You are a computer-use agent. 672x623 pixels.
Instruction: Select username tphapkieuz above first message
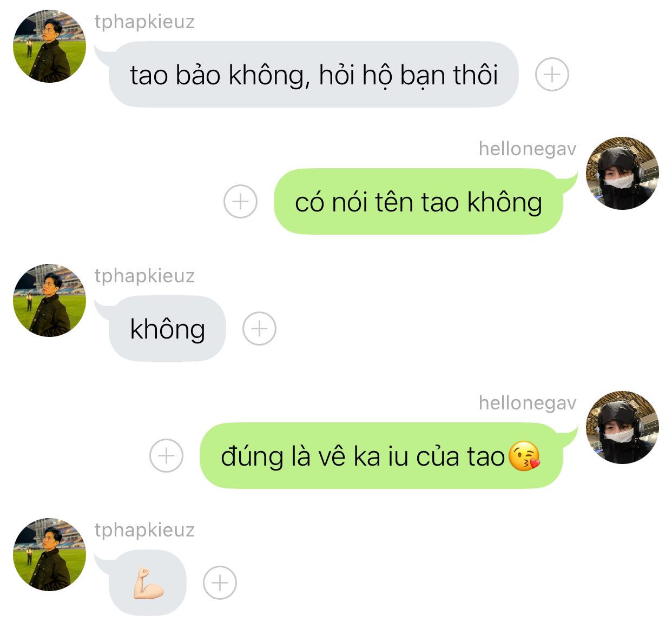coord(144,22)
